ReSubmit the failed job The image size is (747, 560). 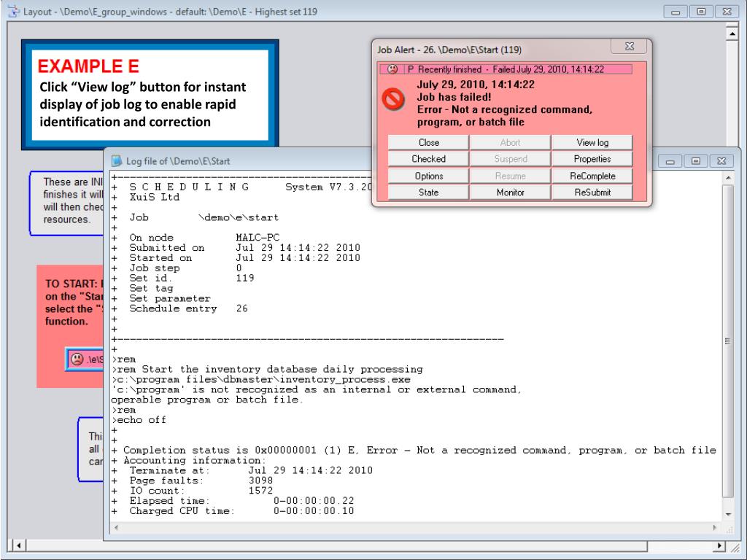[592, 192]
